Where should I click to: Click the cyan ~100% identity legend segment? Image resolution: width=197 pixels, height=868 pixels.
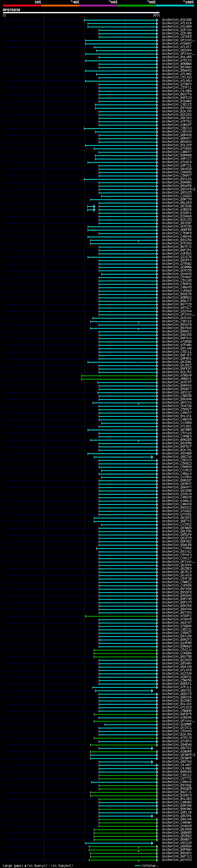tap(175, 6)
